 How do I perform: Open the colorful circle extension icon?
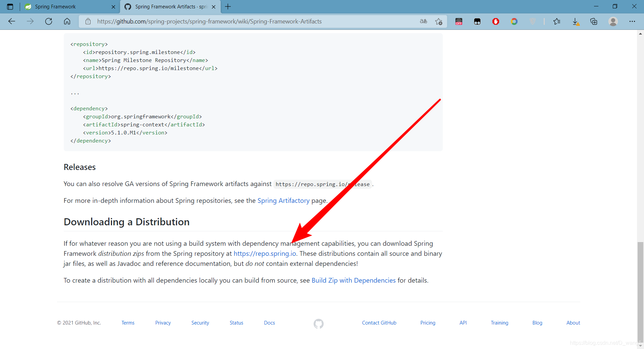click(x=514, y=21)
